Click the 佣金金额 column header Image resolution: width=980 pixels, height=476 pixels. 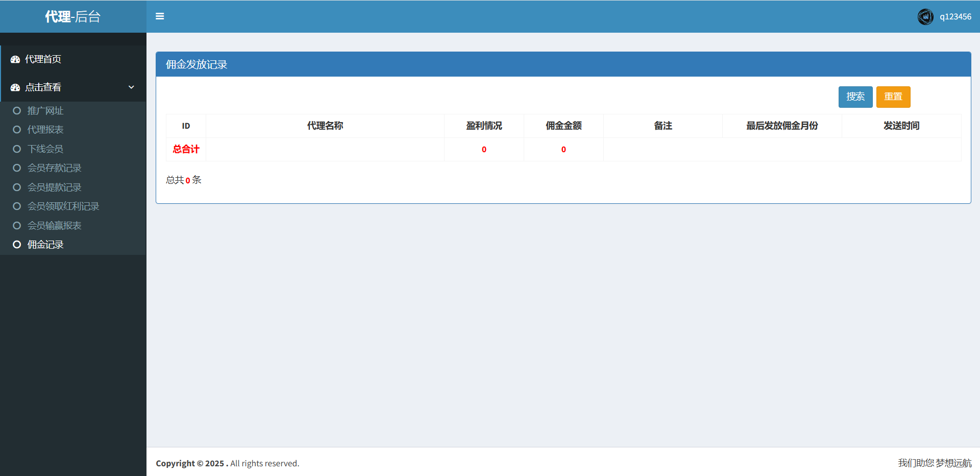(563, 126)
